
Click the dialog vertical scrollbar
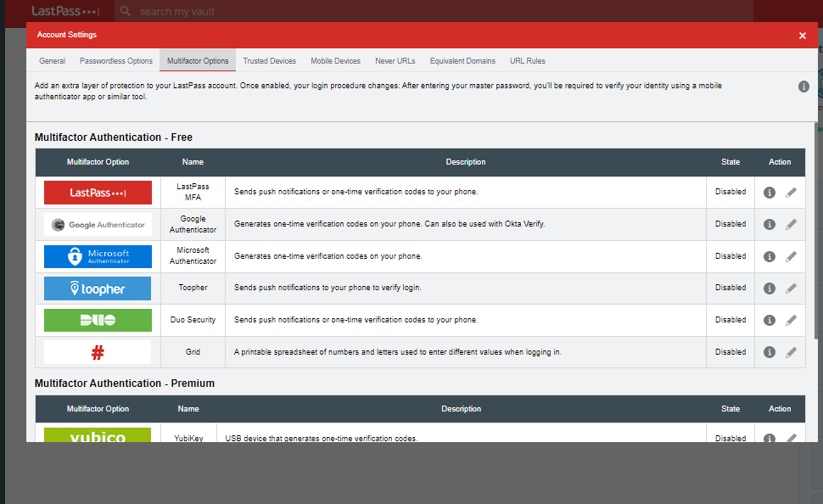[815, 231]
